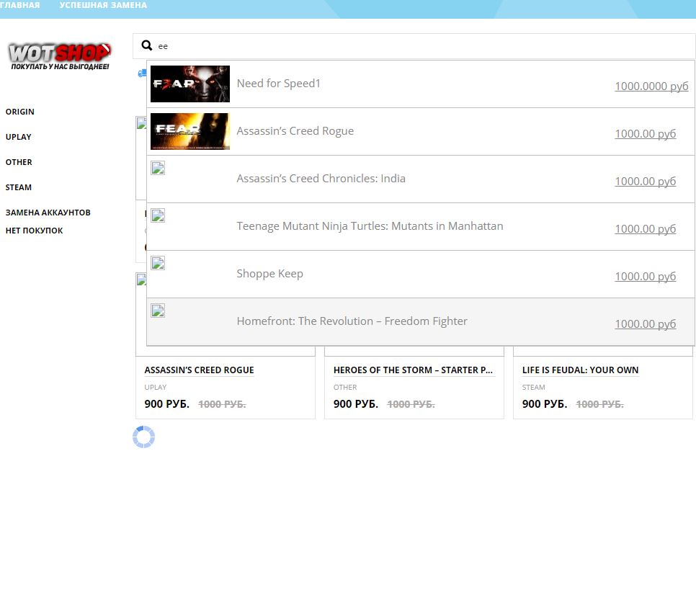The image size is (696, 616).
Task: Open HEROES OF THE STORM – STARTER P... card title
Action: tap(414, 370)
